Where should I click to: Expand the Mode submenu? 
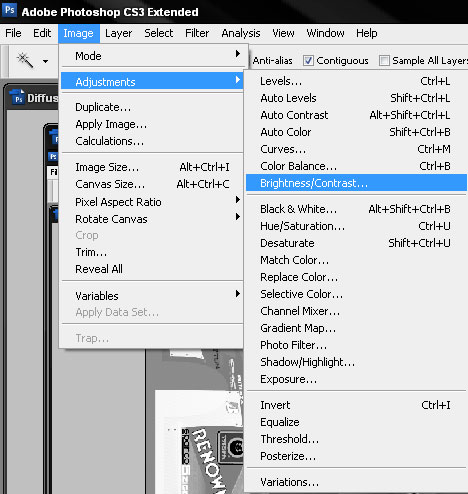point(152,56)
